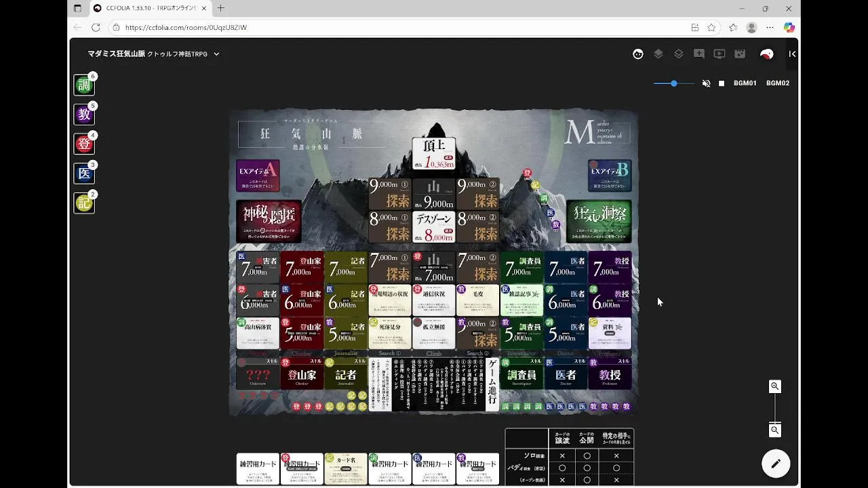Screen dimensions: 868x488
Task: Select the 登山家 7,000m card
Action: pos(302,267)
